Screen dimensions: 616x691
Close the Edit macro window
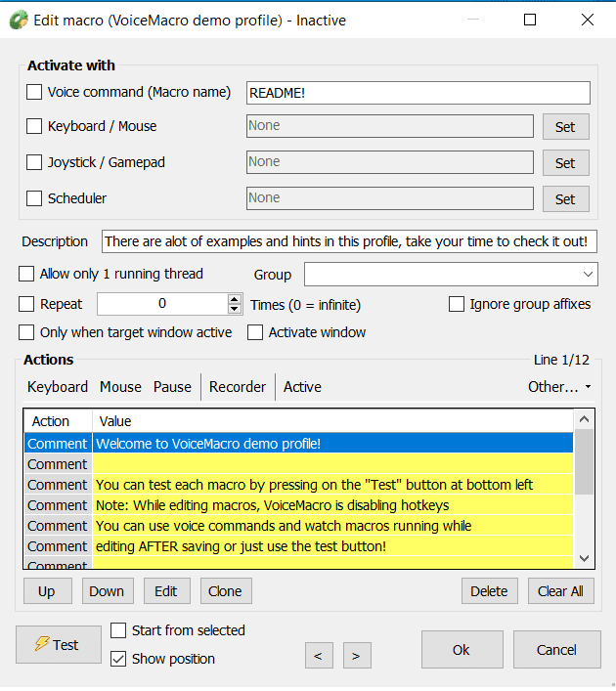click(x=588, y=20)
